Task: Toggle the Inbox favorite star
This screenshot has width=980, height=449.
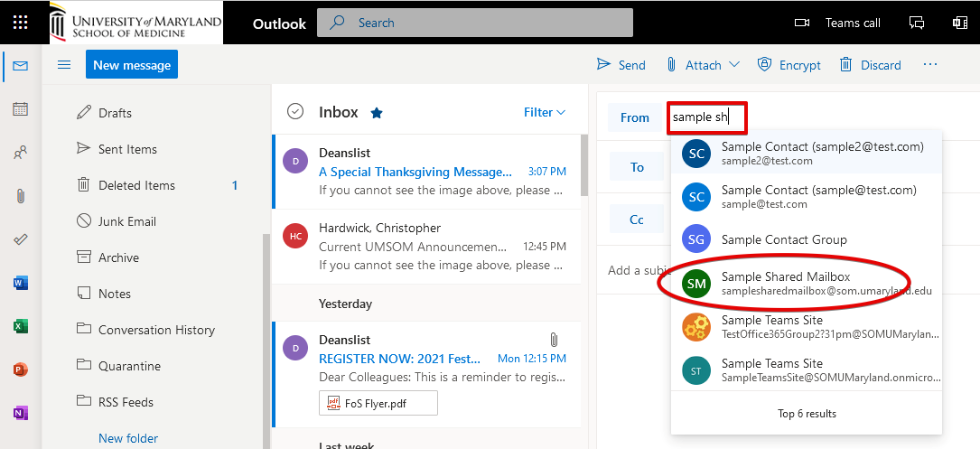Action: pyautogui.click(x=377, y=113)
